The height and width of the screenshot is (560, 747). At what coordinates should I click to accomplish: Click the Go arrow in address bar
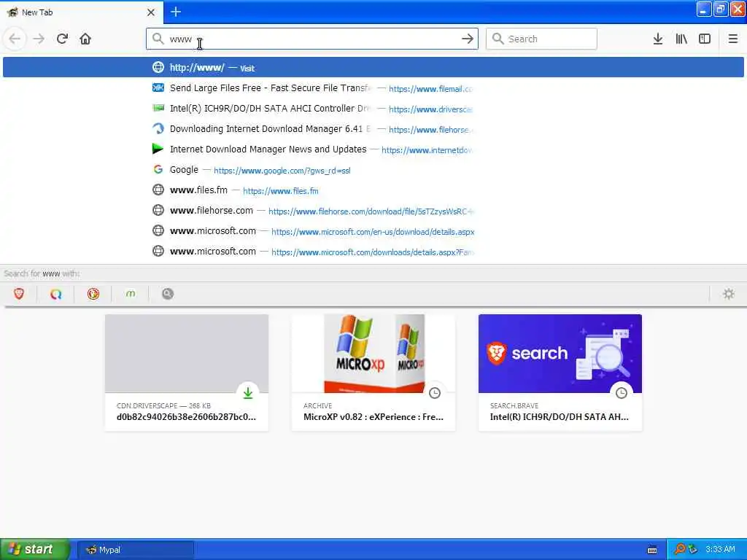tap(468, 39)
